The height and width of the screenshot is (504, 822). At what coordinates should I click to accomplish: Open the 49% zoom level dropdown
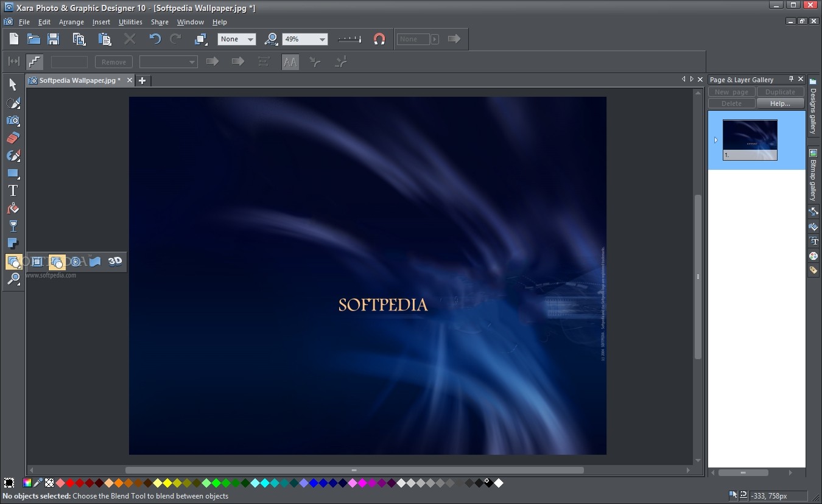pyautogui.click(x=305, y=39)
